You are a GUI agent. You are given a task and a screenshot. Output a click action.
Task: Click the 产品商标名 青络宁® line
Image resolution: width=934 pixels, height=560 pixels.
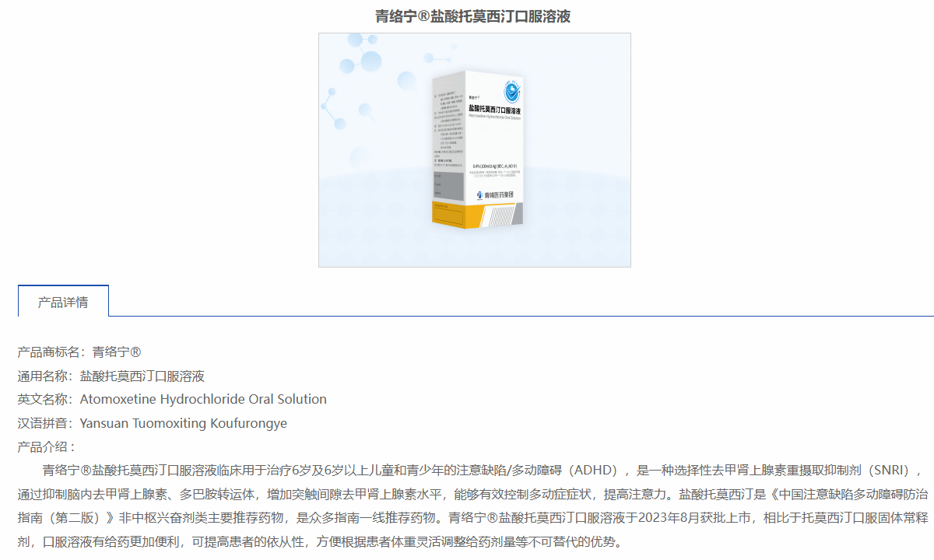pyautogui.click(x=79, y=352)
